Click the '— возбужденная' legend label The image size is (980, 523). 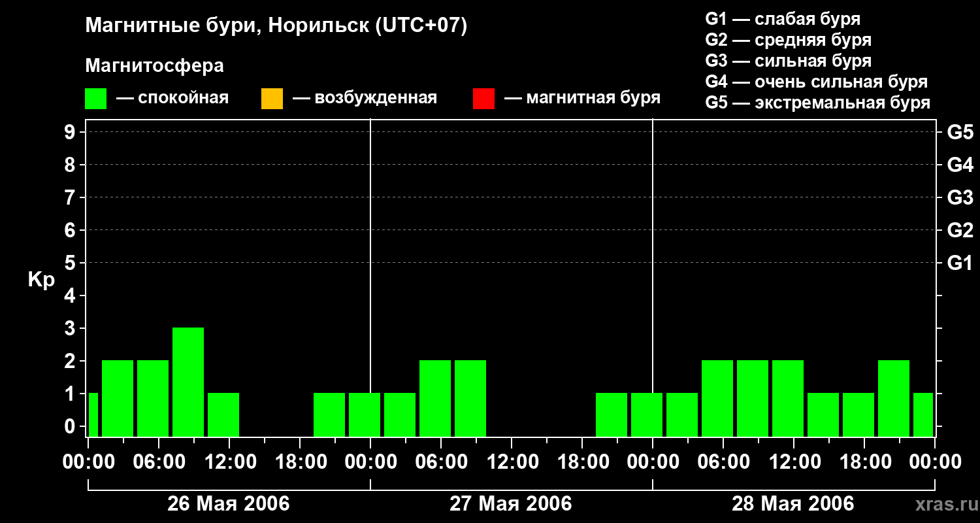click(x=365, y=99)
